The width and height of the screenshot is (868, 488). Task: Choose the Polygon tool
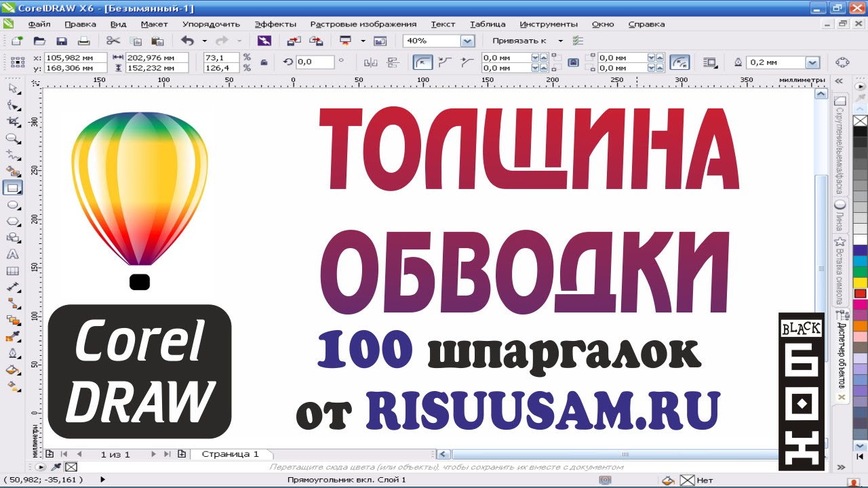(13, 221)
